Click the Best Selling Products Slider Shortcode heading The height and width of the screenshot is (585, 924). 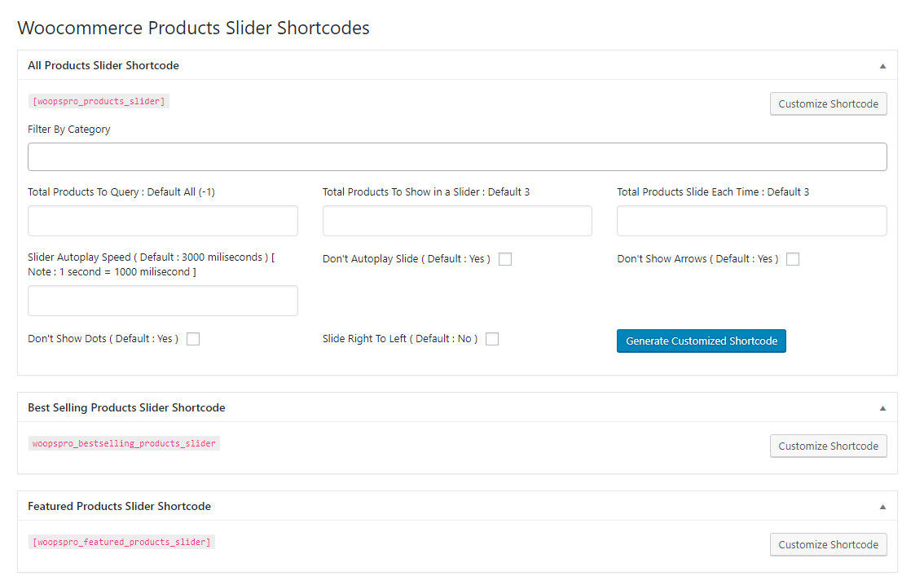pos(126,407)
